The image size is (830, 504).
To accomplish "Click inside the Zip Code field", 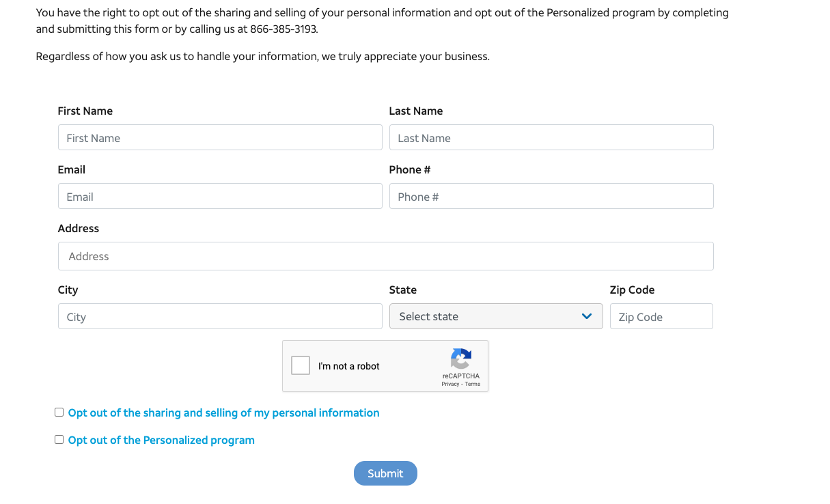I will coord(661,316).
